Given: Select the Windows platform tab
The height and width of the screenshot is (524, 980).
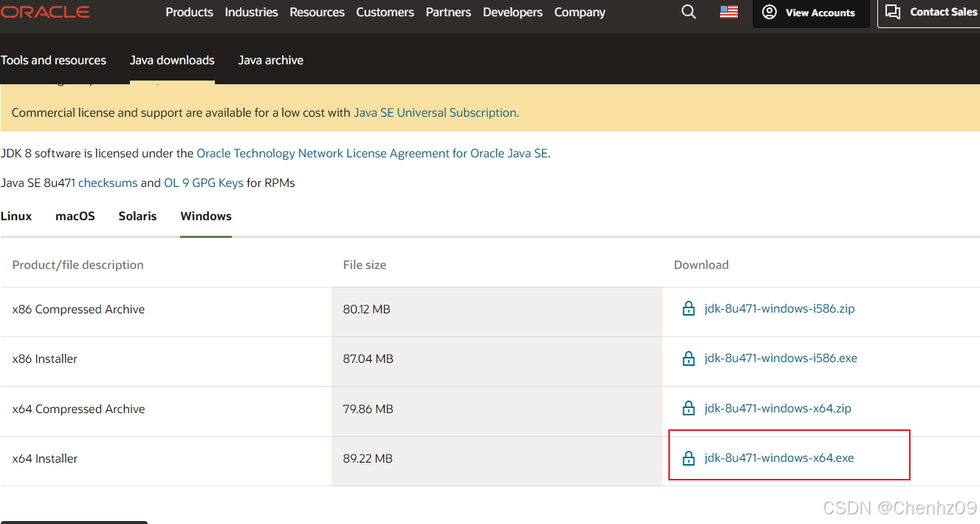Looking at the screenshot, I should pos(206,216).
